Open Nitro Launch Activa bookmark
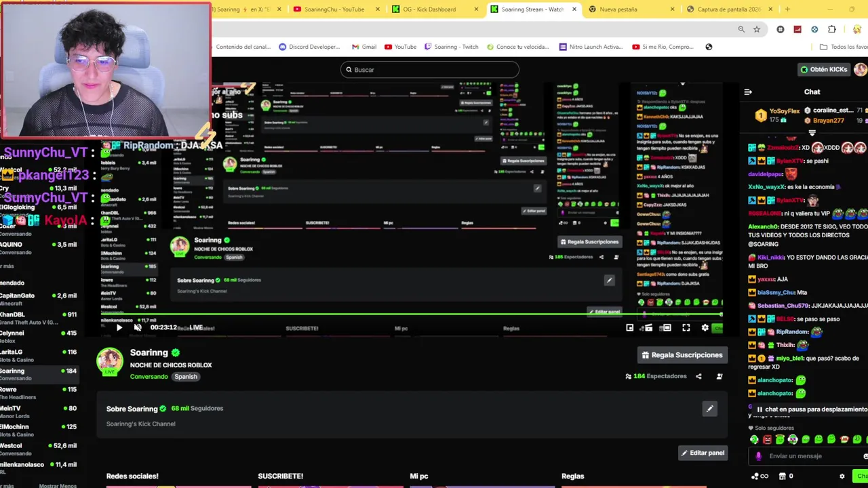 (591, 47)
